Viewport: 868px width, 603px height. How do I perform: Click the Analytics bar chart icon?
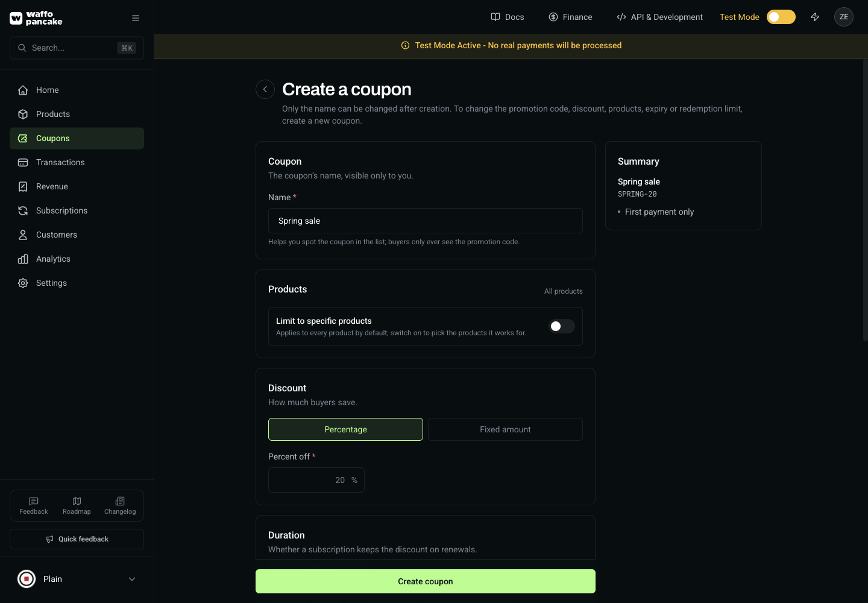(x=23, y=259)
